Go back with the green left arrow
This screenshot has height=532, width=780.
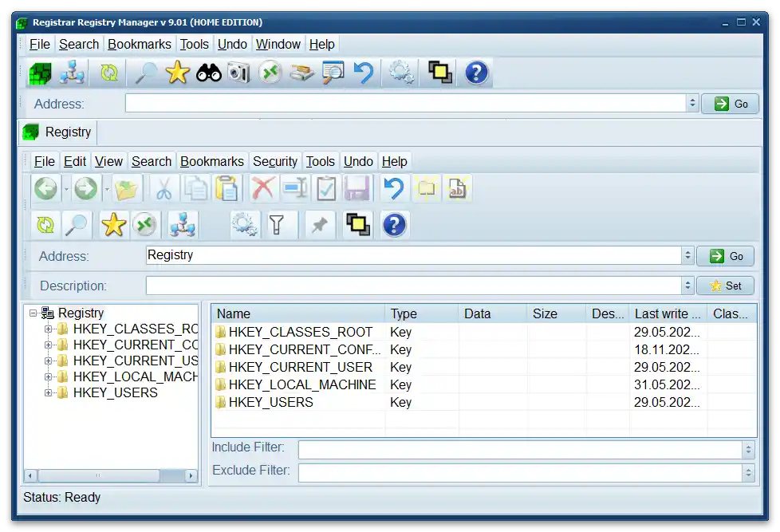pyautogui.click(x=45, y=189)
